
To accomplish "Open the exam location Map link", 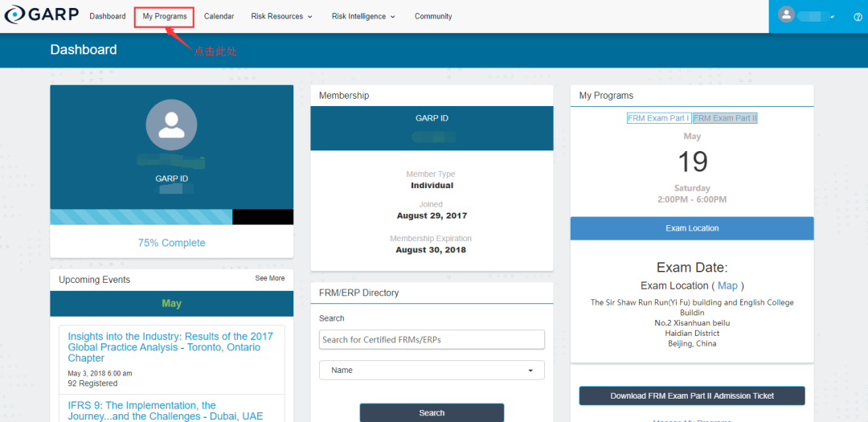I will click(x=727, y=286).
